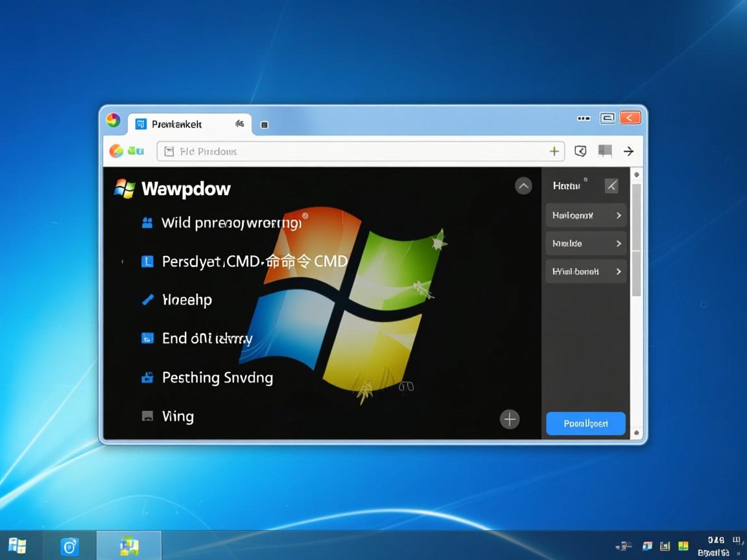Expand the second side panel row chevron

618,244
